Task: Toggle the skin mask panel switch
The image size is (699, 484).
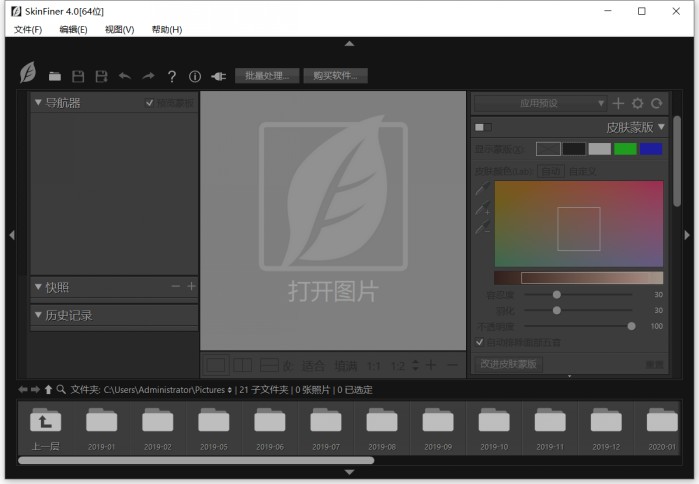Action: [483, 127]
